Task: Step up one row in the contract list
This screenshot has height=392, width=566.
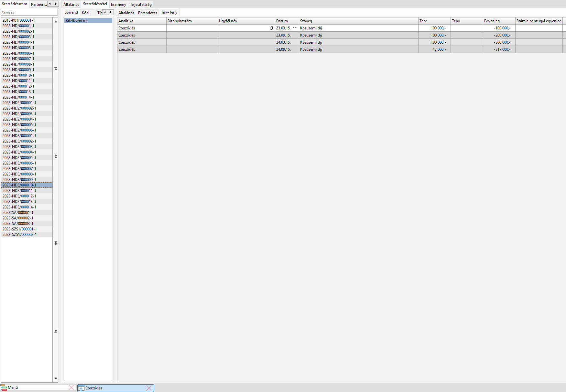Action: click(56, 22)
